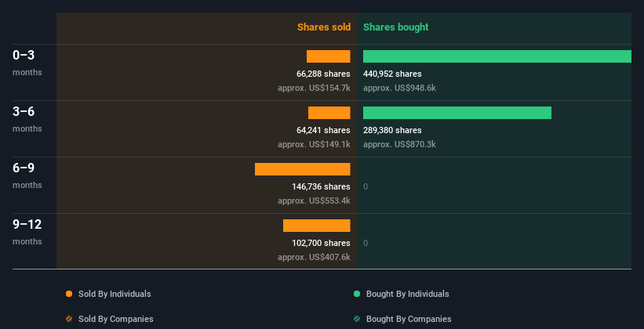Select the 0–3 months orange sold bar
Screen dimensions: 644x329
tap(329, 56)
